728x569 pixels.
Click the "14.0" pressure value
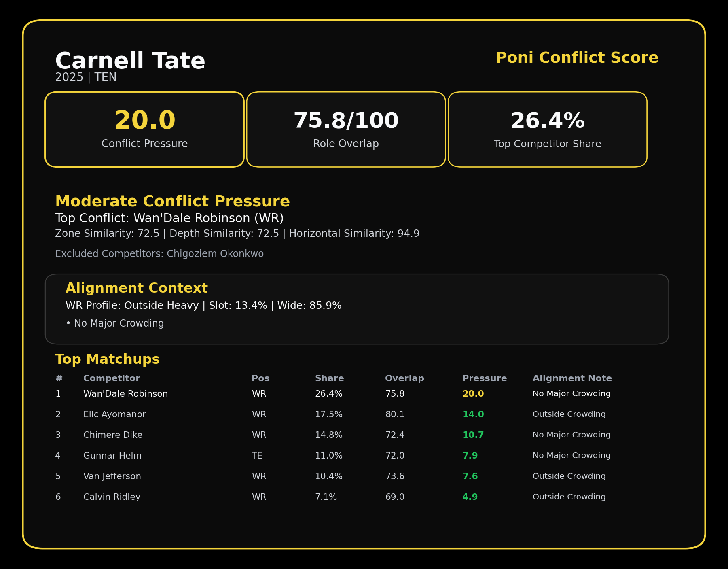point(473,414)
